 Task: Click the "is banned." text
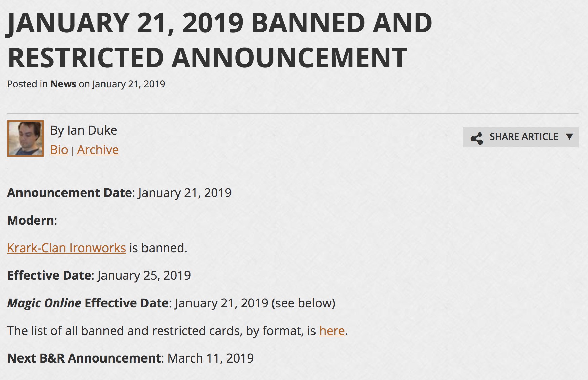[158, 248]
